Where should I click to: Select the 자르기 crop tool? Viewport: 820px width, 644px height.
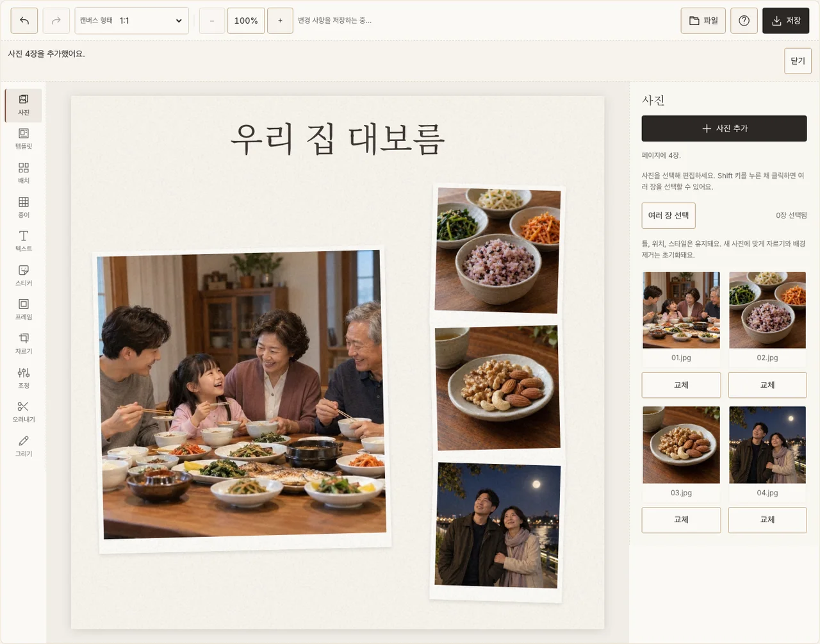pyautogui.click(x=24, y=344)
